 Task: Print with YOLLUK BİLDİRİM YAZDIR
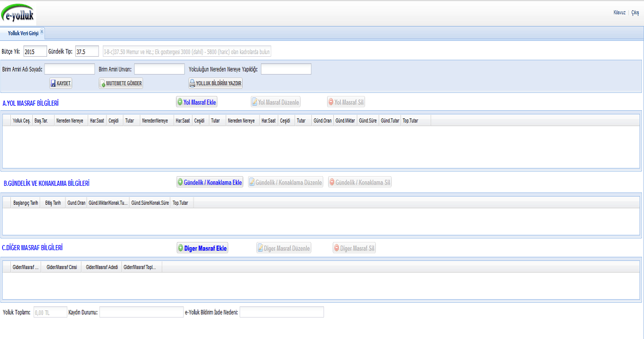[216, 83]
